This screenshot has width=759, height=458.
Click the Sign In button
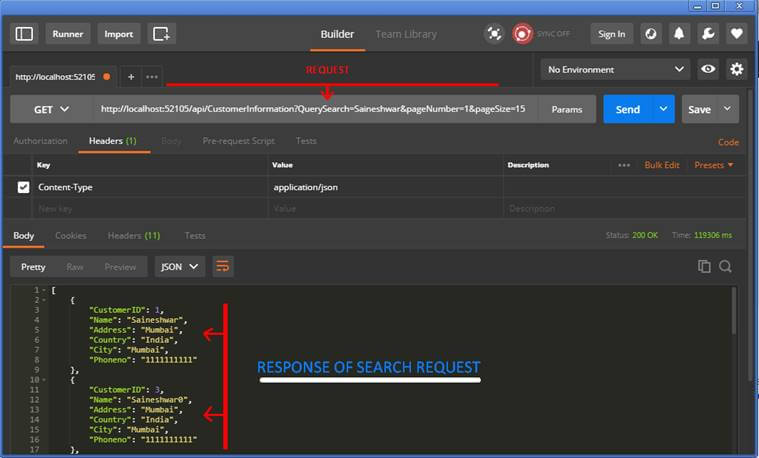[611, 34]
